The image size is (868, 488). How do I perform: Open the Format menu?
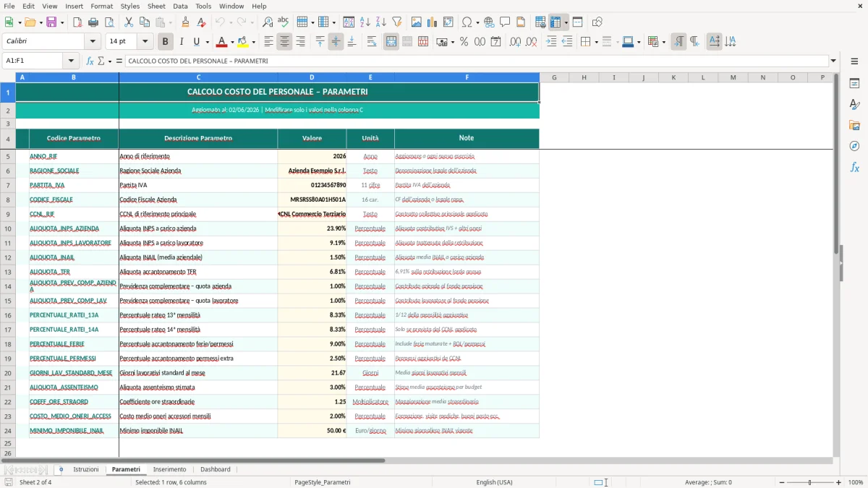tap(101, 6)
